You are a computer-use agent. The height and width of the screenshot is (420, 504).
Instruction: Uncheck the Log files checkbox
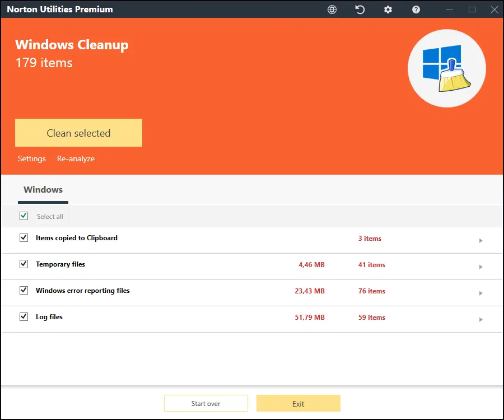[24, 317]
